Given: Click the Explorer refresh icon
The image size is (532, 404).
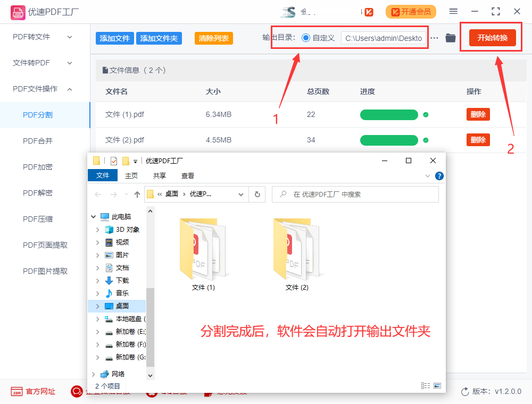Looking at the screenshot, I should pos(257,194).
